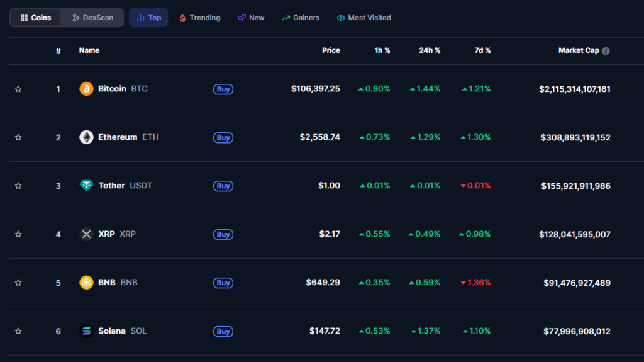Switch to the Coins view
Screen dimensions: 644x362
coord(36,18)
